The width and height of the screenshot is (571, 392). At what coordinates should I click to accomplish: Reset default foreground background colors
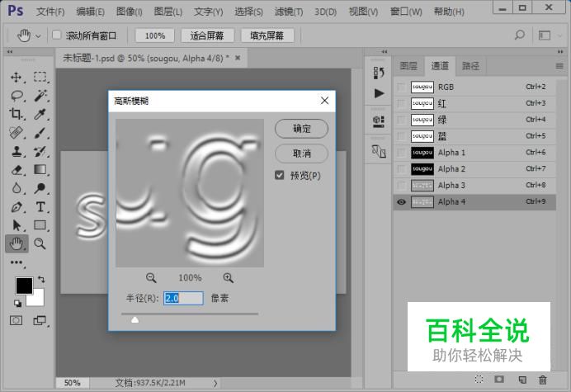pos(17,303)
